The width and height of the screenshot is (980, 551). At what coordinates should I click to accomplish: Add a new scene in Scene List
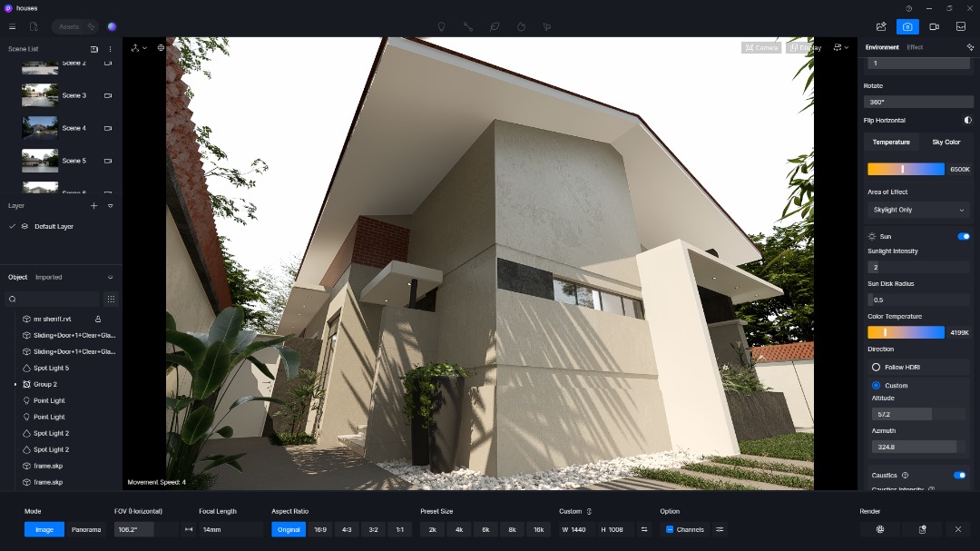93,49
